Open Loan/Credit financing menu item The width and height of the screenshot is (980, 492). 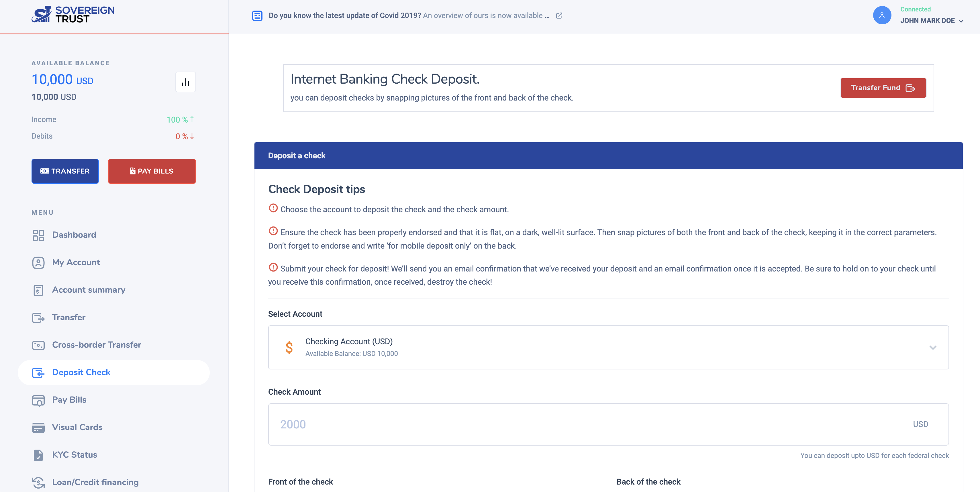click(x=95, y=482)
